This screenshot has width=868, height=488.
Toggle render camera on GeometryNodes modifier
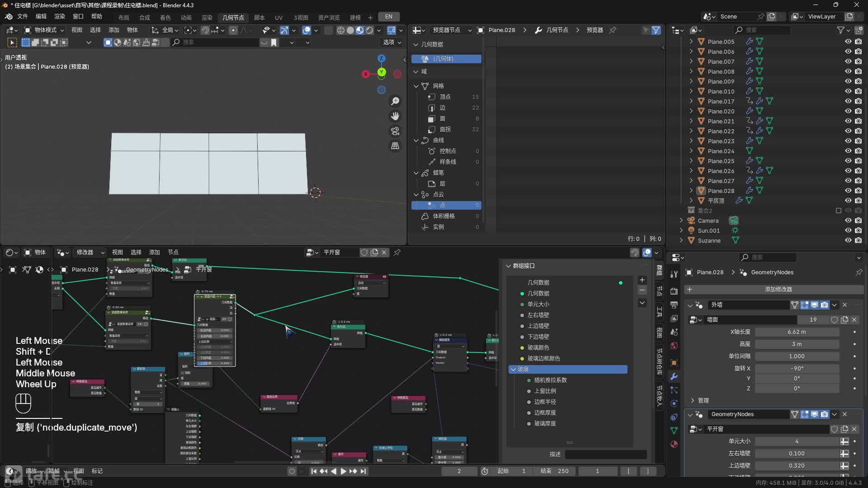point(825,414)
